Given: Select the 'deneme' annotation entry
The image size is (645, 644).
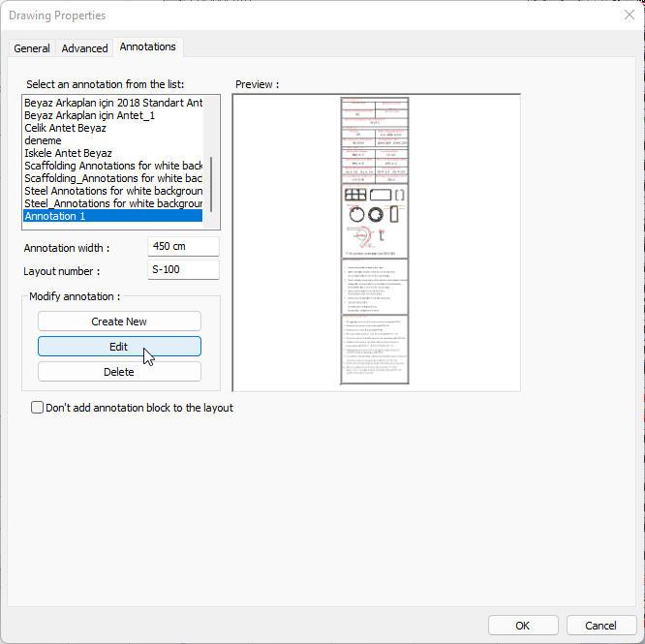Looking at the screenshot, I should pyautogui.click(x=44, y=140).
